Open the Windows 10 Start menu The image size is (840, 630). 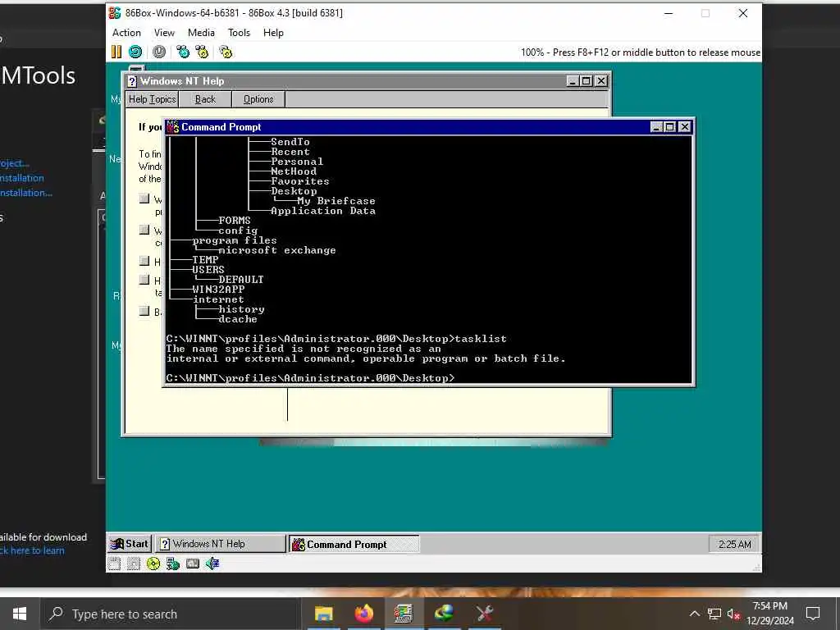20,614
